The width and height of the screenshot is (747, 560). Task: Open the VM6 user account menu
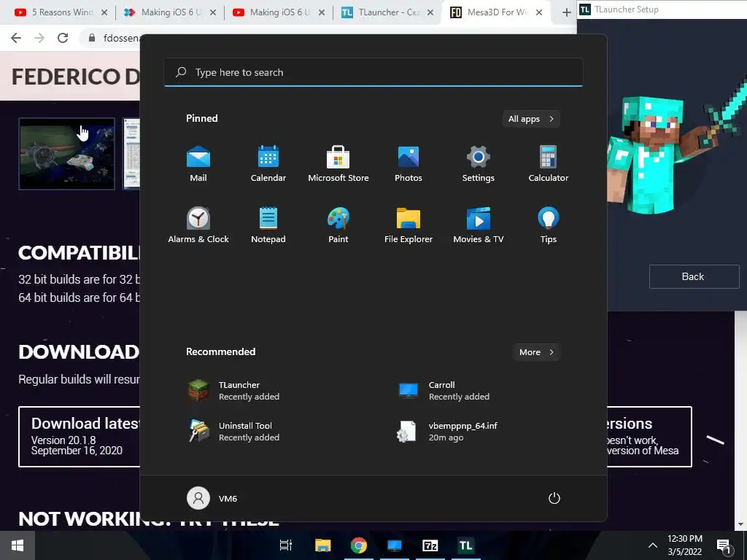pos(212,498)
